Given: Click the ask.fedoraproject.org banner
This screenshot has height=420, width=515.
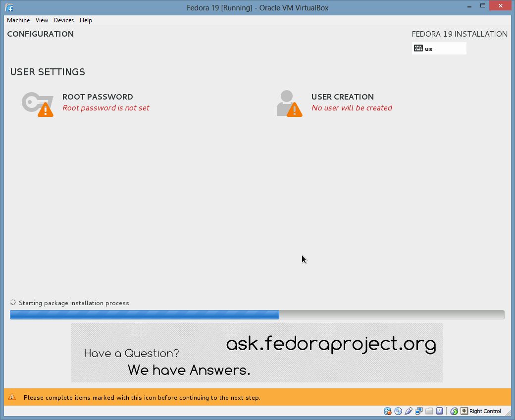Looking at the screenshot, I should (x=257, y=352).
